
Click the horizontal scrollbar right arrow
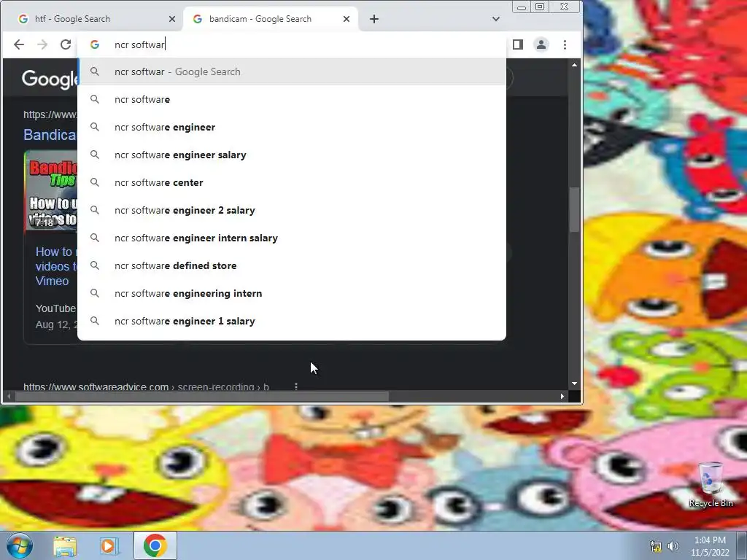[x=562, y=396]
